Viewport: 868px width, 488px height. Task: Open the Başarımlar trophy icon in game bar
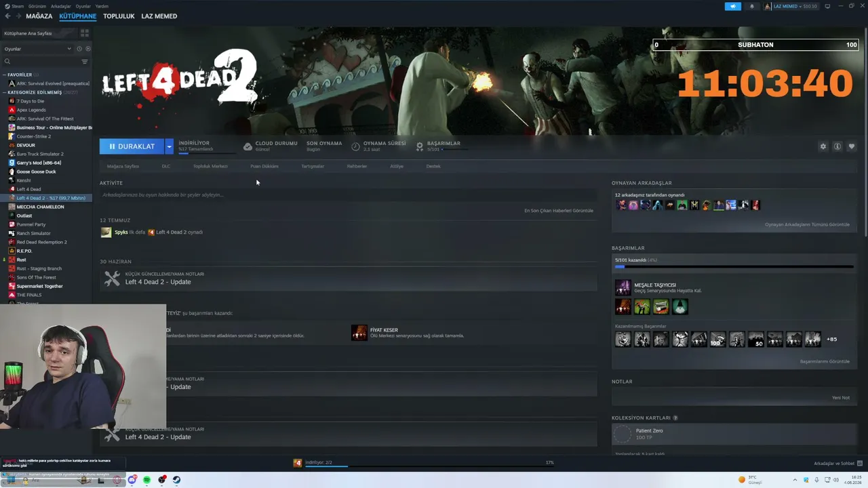[420, 146]
